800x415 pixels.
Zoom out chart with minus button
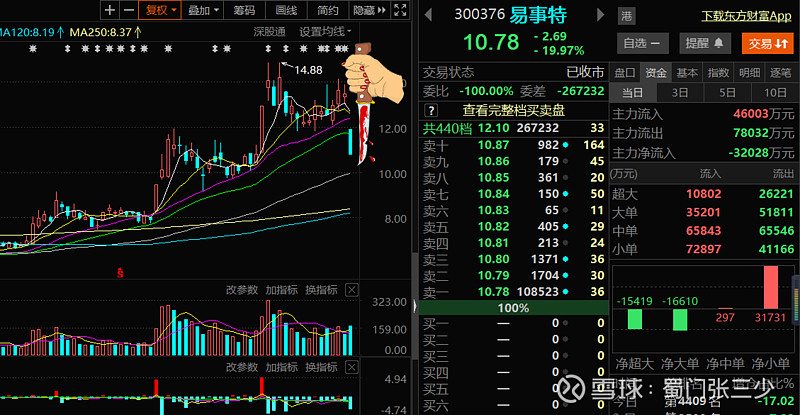tap(129, 10)
